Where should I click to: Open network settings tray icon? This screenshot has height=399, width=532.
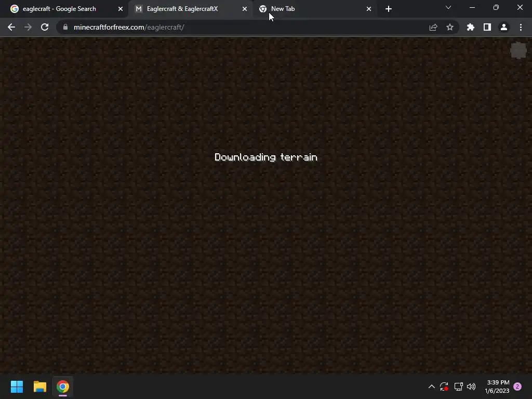[x=458, y=387]
